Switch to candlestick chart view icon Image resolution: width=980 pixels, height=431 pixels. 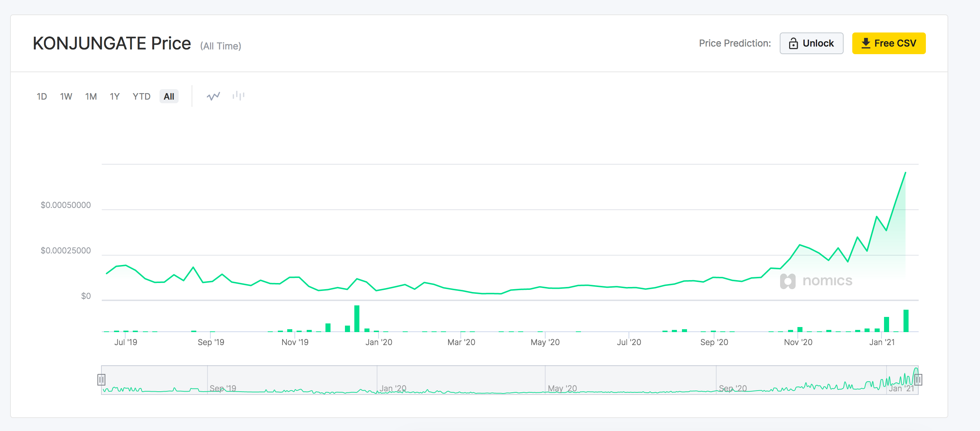tap(239, 96)
